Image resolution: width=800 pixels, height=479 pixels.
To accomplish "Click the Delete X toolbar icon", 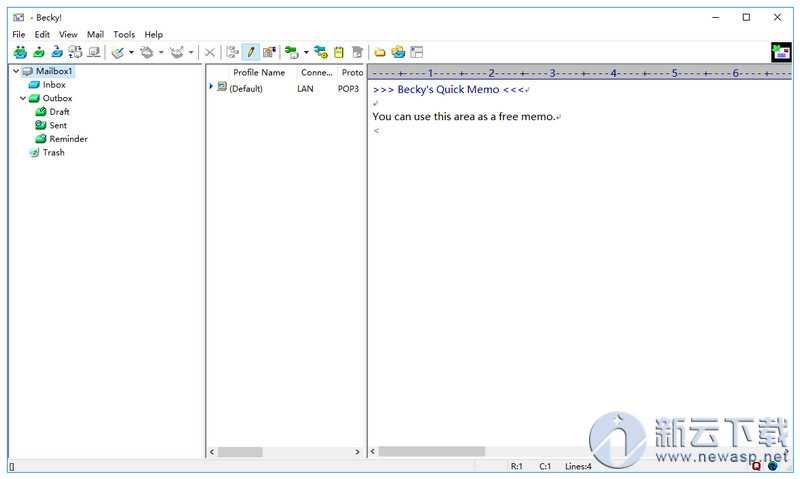I will [x=210, y=52].
